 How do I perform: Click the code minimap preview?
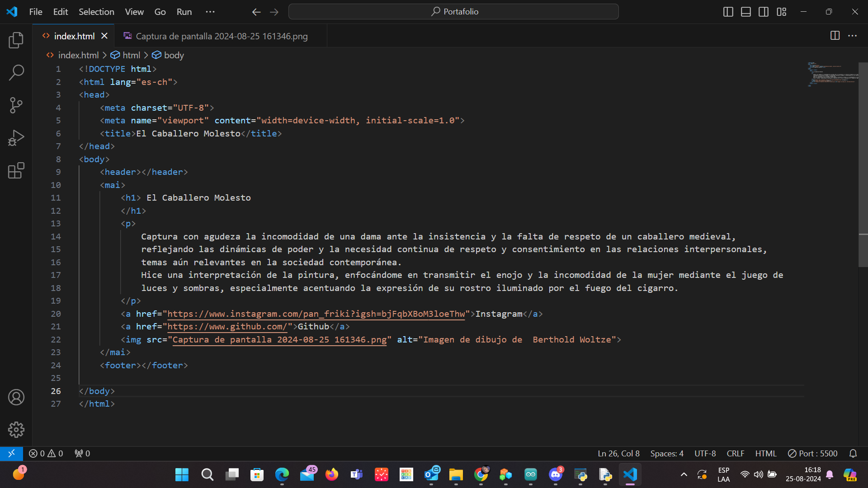tap(832, 74)
